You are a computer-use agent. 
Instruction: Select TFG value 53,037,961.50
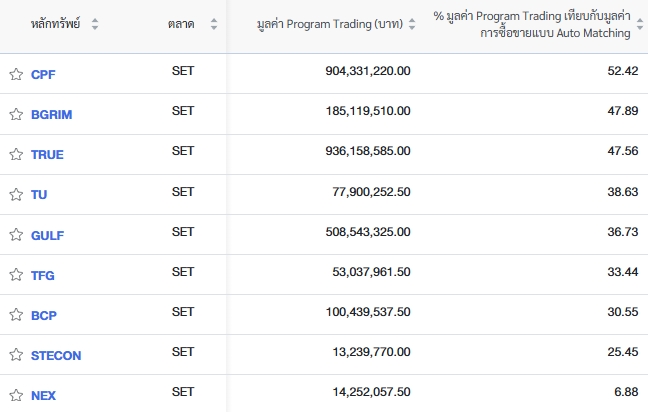(x=372, y=272)
